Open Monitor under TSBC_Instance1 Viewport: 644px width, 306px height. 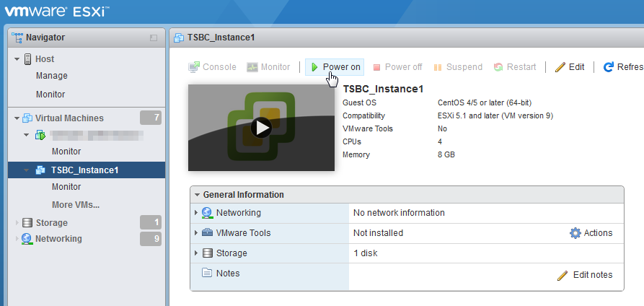pos(66,187)
